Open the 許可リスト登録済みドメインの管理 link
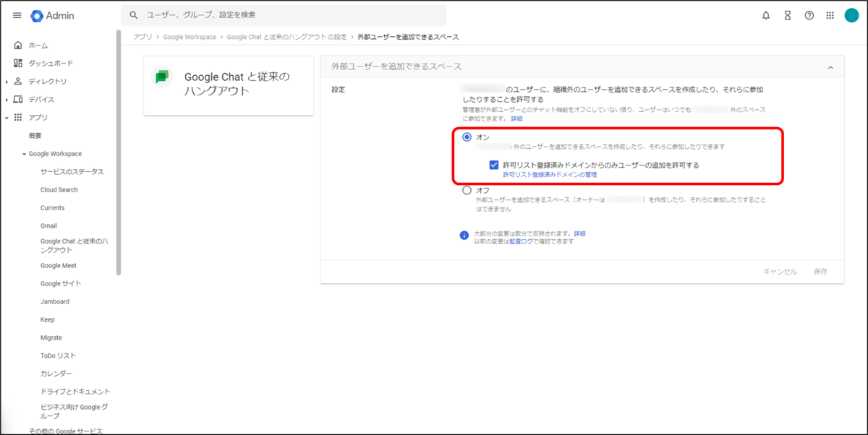The height and width of the screenshot is (435, 868). pos(550,175)
